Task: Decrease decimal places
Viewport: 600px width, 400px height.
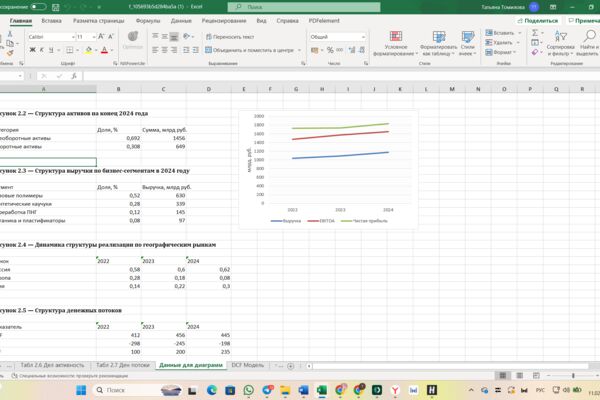Action: pos(361,50)
